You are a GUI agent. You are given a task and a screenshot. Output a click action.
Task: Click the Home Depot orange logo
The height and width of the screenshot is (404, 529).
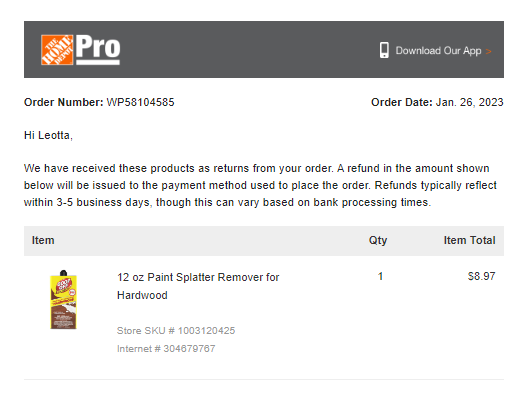click(57, 50)
